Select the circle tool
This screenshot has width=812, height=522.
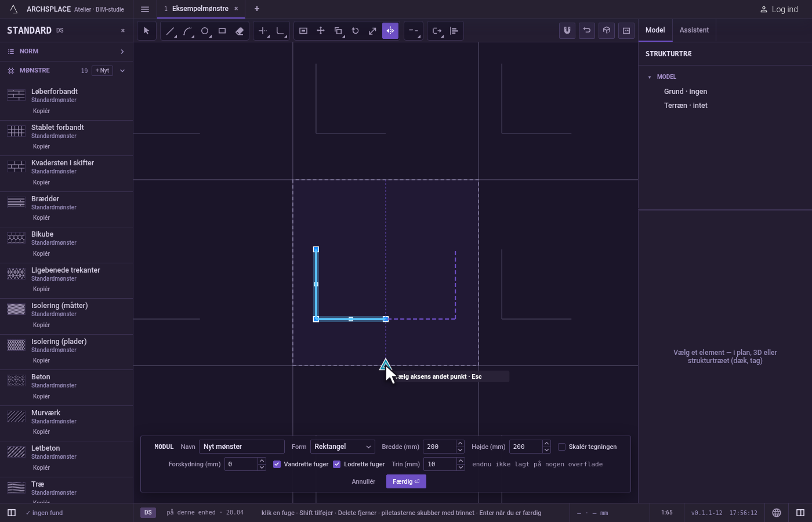205,31
